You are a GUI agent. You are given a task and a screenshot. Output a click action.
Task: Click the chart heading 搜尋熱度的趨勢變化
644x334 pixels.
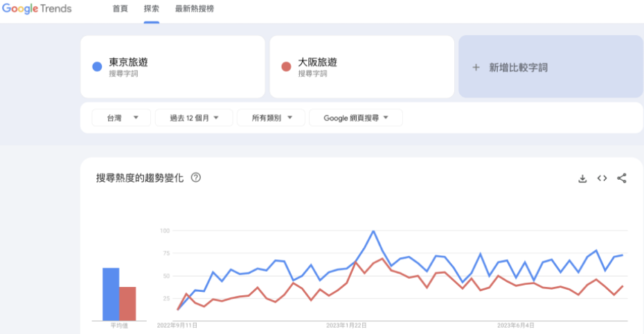(140, 178)
